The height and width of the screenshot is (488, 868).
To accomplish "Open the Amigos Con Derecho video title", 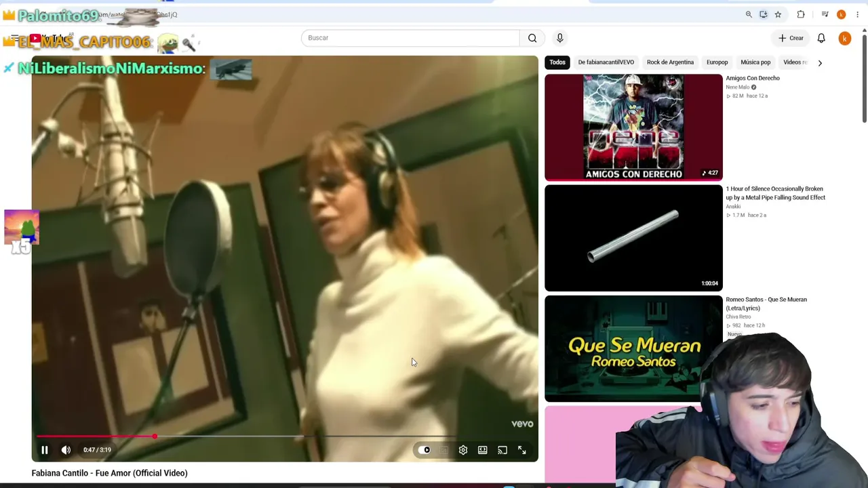I will pyautogui.click(x=753, y=78).
